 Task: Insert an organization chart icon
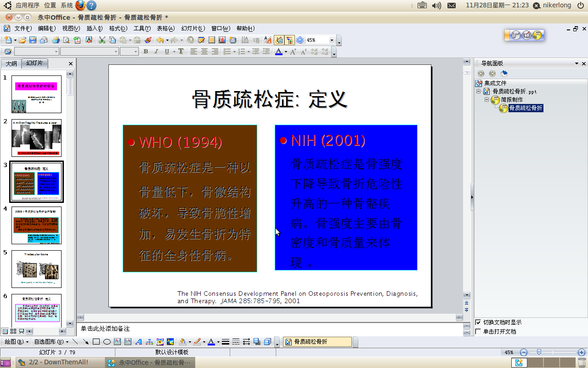[149, 342]
